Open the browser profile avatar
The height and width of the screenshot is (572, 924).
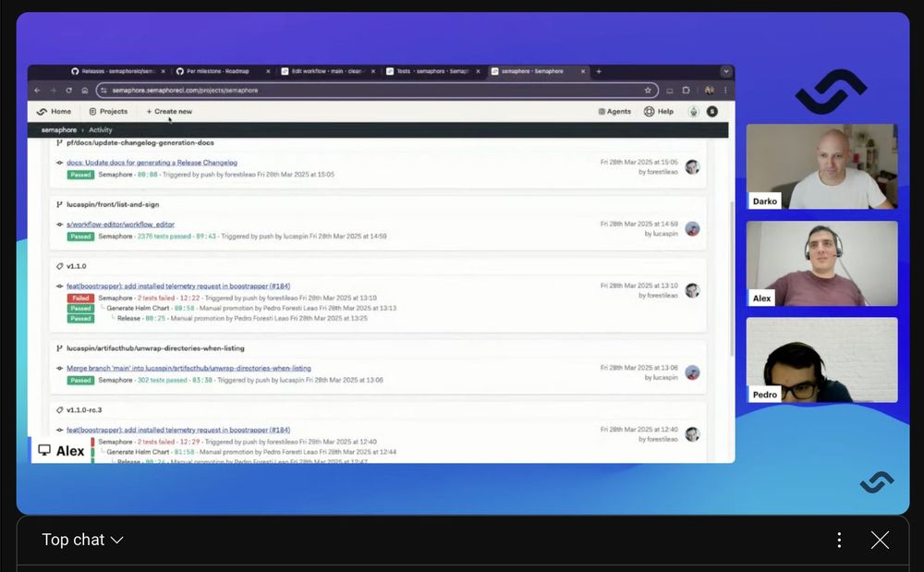(x=710, y=91)
